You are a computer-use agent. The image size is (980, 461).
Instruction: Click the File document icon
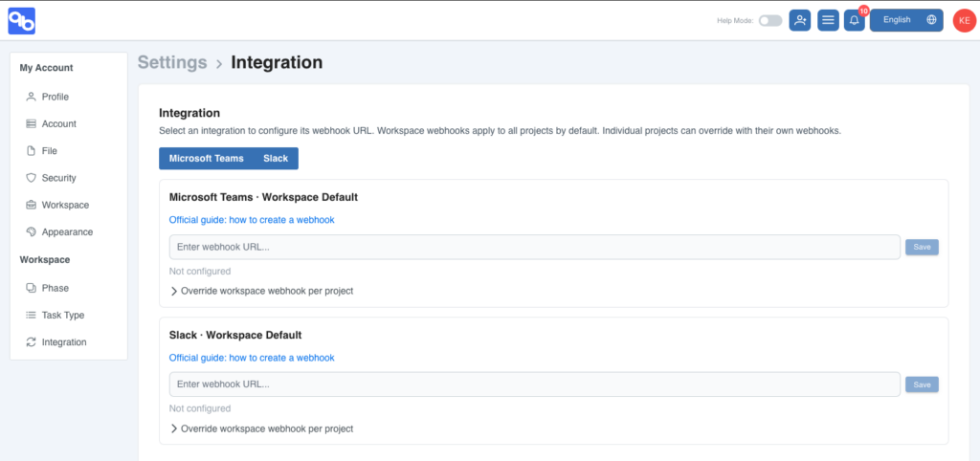[31, 150]
